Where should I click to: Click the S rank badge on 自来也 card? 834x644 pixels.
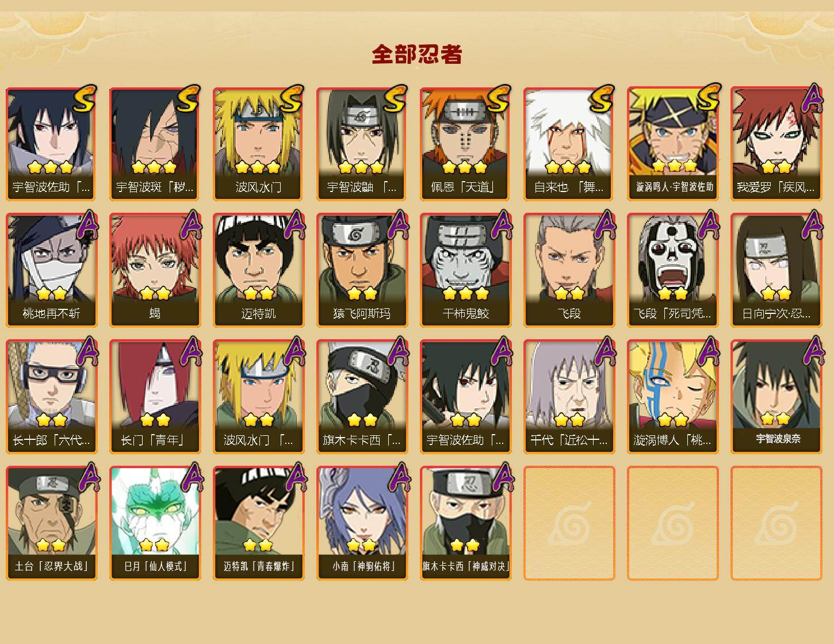pyautogui.click(x=601, y=99)
